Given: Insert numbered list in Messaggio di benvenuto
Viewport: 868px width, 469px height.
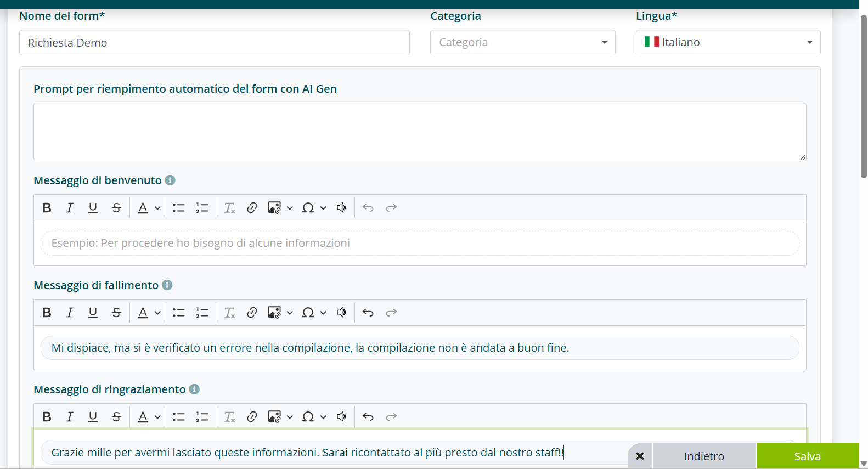Looking at the screenshot, I should coord(202,208).
